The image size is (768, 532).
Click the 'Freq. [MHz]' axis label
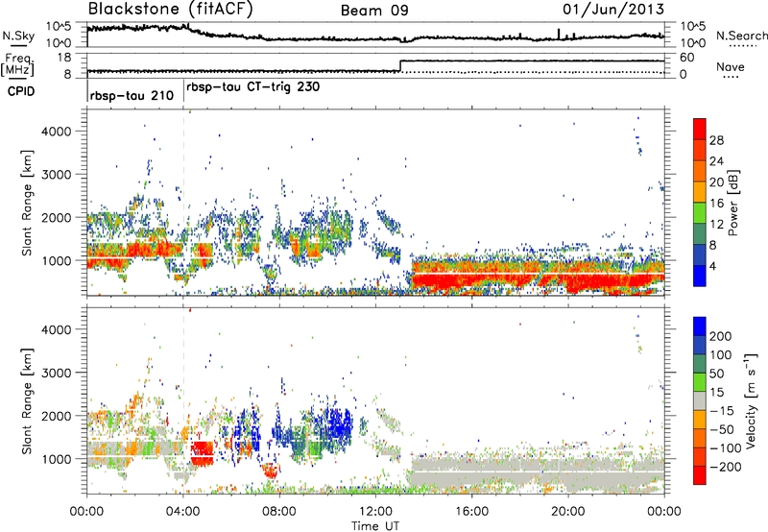17,64
